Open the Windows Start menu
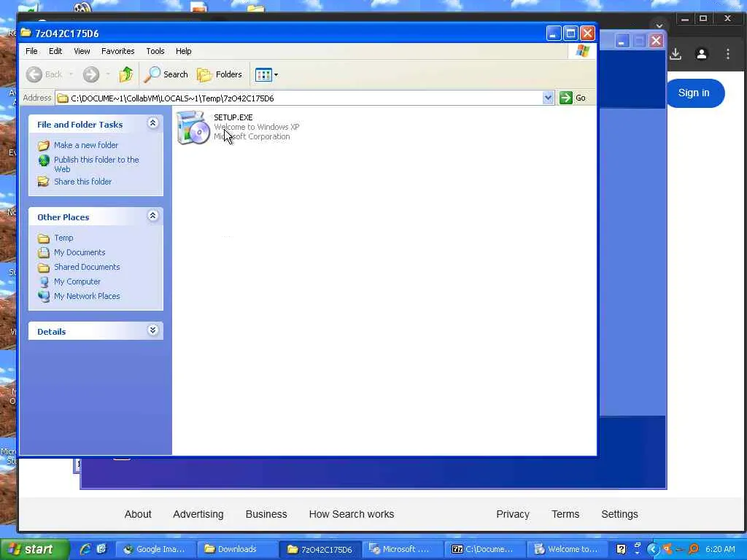747x560 pixels. [34, 550]
